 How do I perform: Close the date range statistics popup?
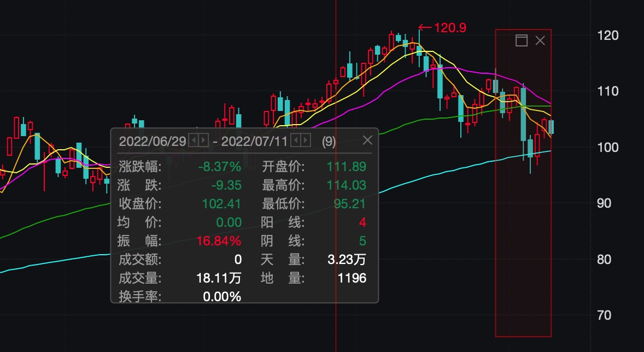click(367, 140)
